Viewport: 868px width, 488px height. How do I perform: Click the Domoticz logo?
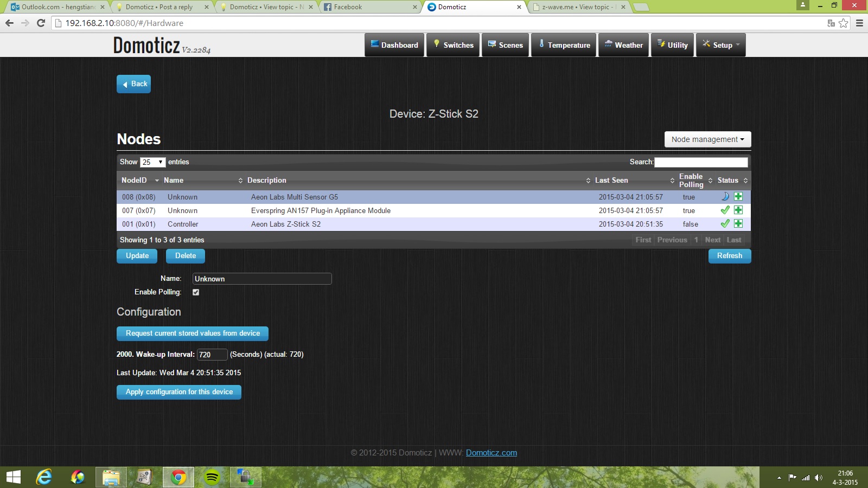tap(162, 45)
